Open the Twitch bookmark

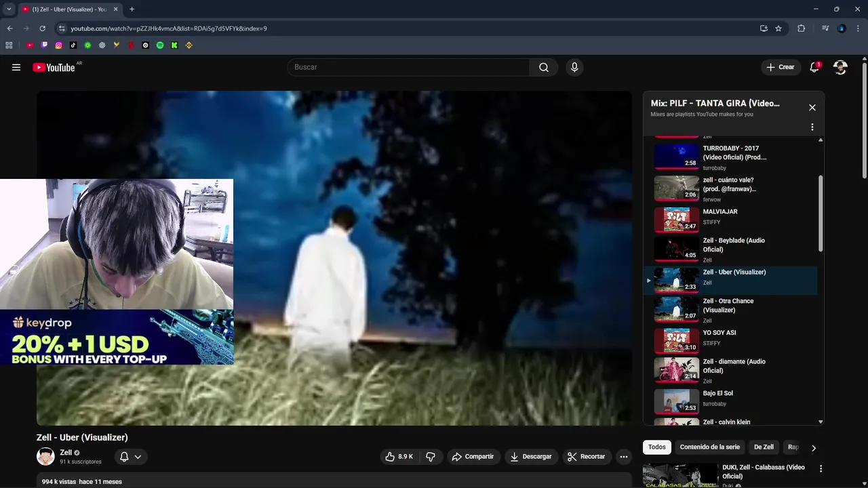pos(45,45)
